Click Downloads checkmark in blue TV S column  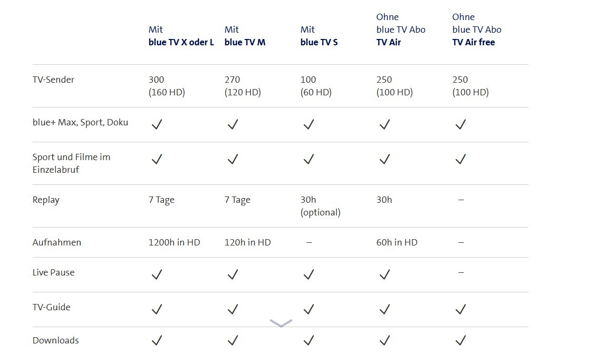click(x=309, y=341)
